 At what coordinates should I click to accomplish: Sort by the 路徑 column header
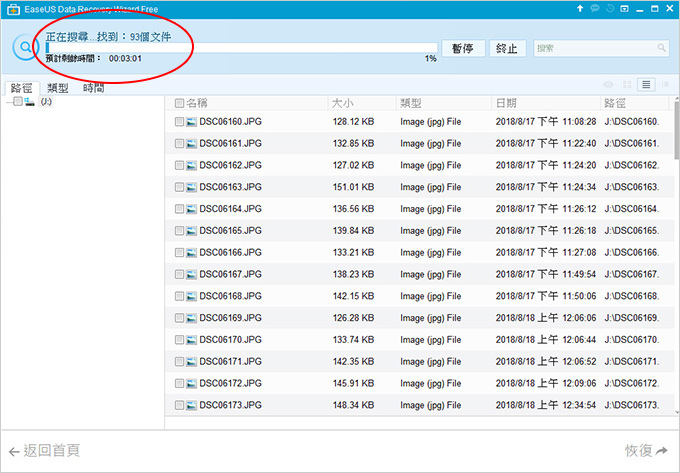click(615, 103)
